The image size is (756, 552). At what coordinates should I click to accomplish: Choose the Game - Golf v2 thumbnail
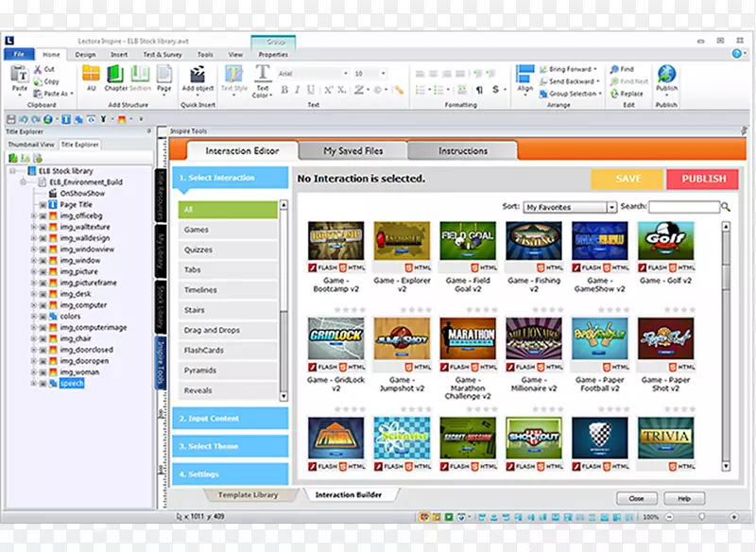point(666,241)
